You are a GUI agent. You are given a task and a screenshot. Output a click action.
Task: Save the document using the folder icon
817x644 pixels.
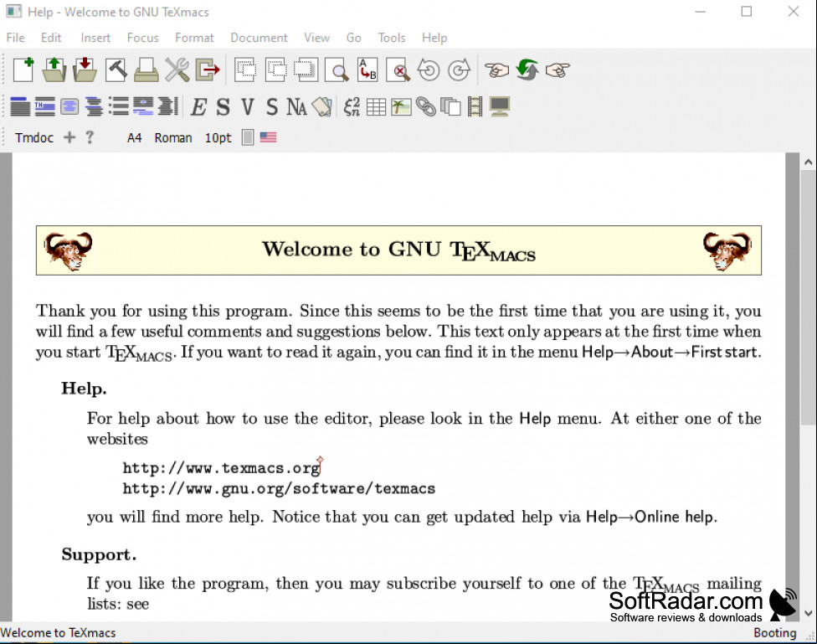click(85, 70)
